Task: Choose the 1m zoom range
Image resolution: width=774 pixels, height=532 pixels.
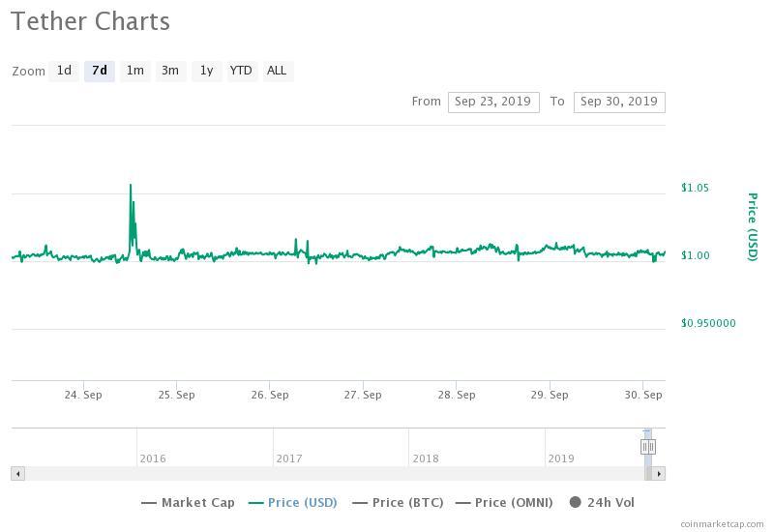Action: [x=134, y=71]
